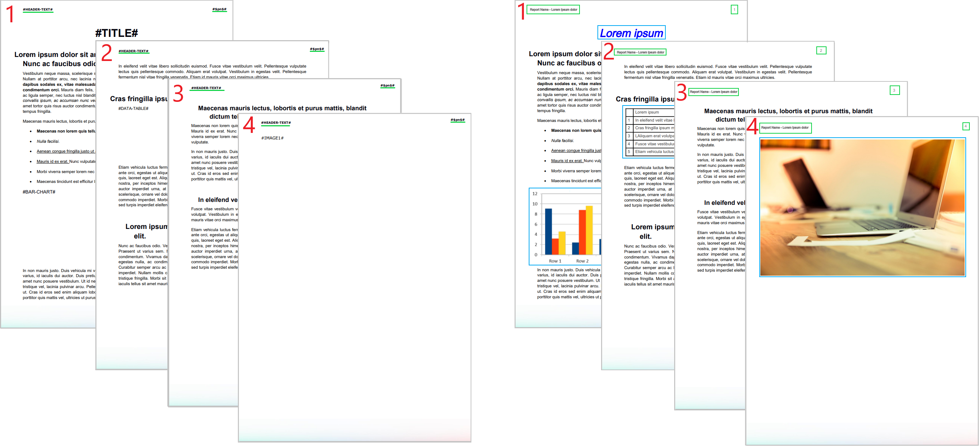980x448 pixels.
Task: Click the laptop photo on generated page 4
Action: coord(862,207)
